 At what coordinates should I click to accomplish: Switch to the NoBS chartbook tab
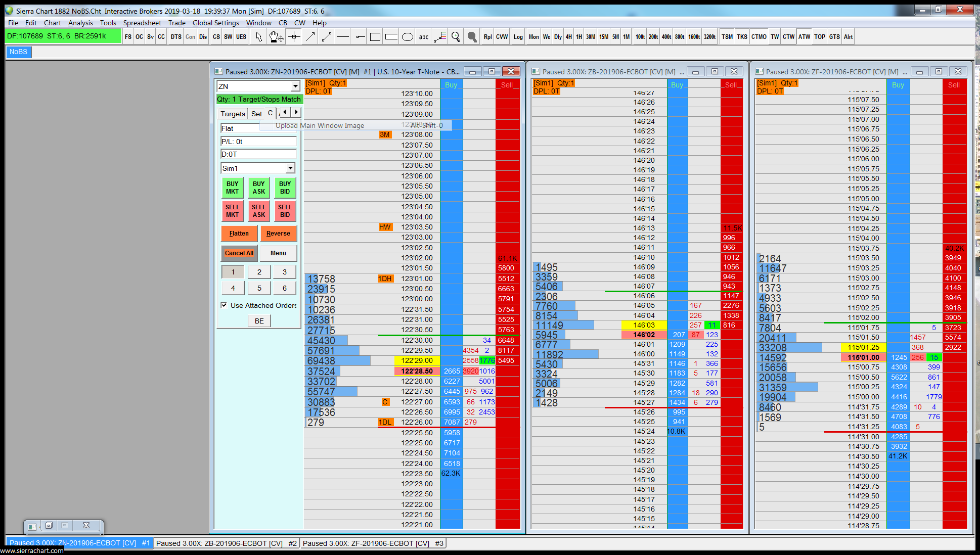click(x=19, y=52)
